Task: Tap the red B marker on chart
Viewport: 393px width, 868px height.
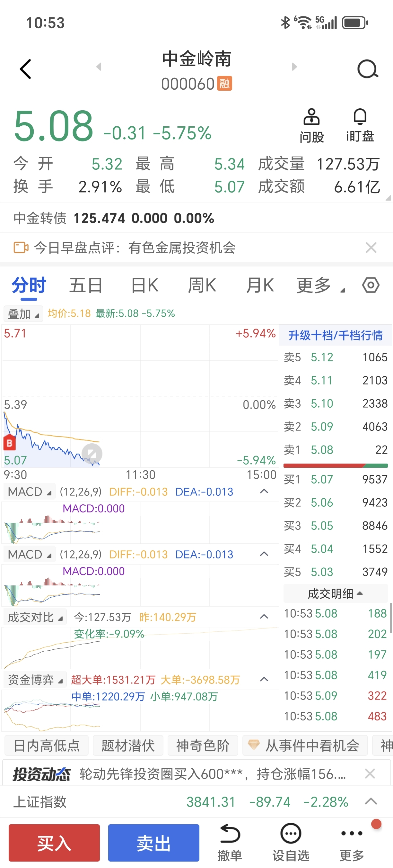Action: tap(9, 443)
